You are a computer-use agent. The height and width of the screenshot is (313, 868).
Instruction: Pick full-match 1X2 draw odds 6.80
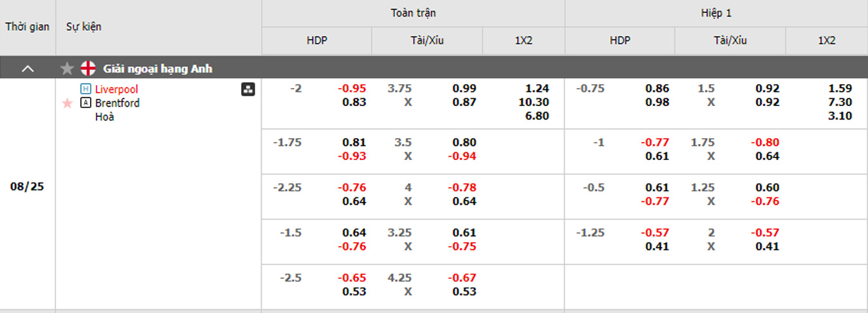point(537,116)
